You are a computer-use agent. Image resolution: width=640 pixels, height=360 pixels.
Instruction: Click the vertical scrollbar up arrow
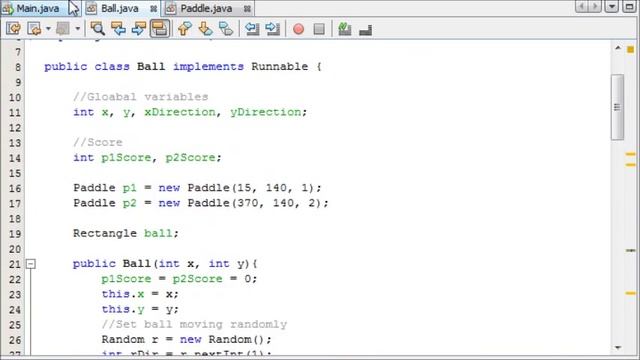pos(618,49)
